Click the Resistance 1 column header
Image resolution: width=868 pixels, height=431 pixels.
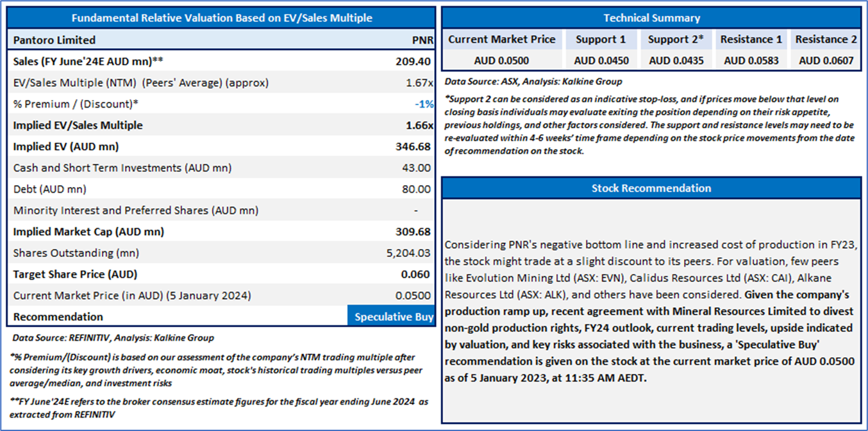751,40
